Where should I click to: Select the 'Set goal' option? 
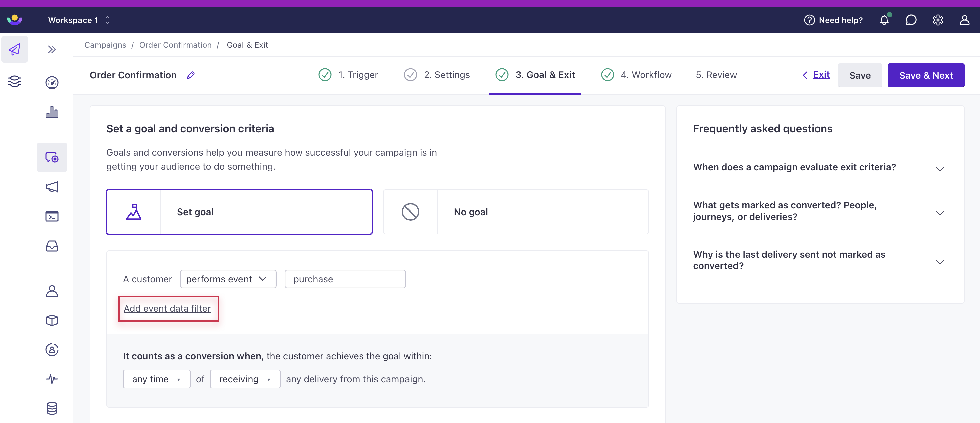(x=239, y=211)
